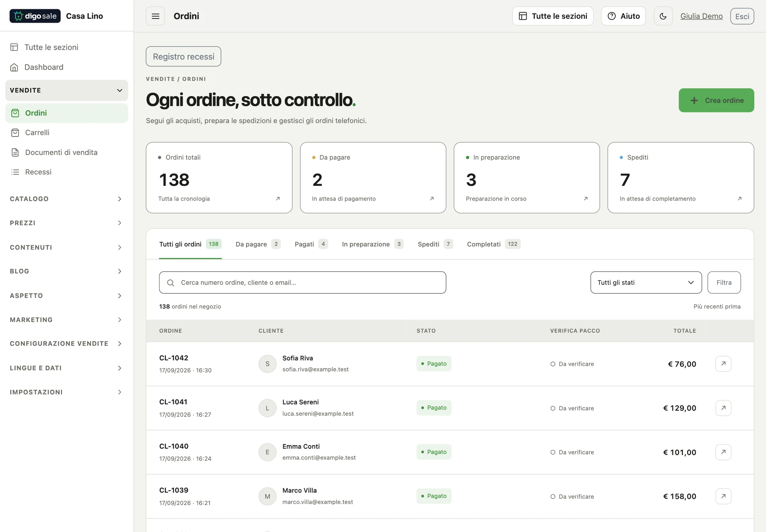Image resolution: width=766 pixels, height=532 pixels.
Task: Open Tutte le sezioni in sidebar
Action: pos(67,47)
